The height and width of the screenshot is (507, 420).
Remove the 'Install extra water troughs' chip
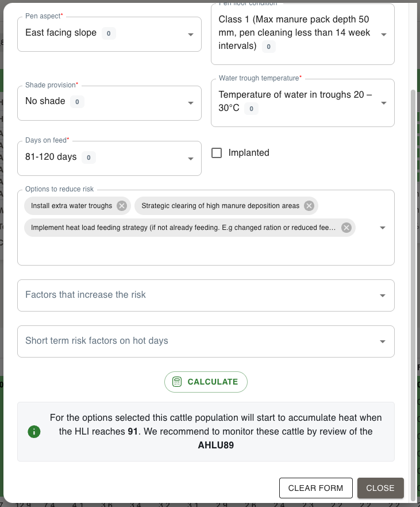tap(122, 206)
